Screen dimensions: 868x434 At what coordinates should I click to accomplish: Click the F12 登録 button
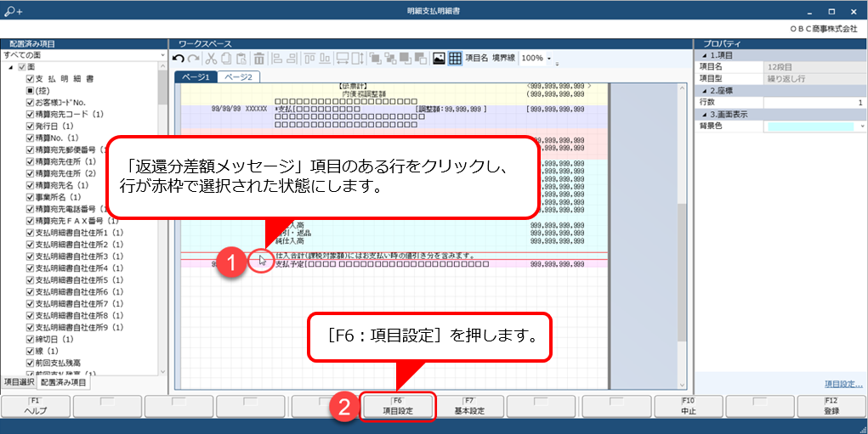click(x=831, y=406)
